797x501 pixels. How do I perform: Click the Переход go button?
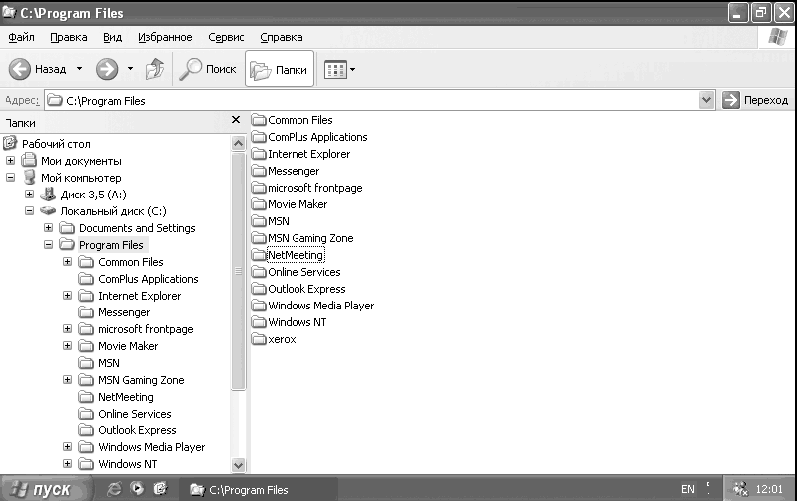tap(755, 100)
